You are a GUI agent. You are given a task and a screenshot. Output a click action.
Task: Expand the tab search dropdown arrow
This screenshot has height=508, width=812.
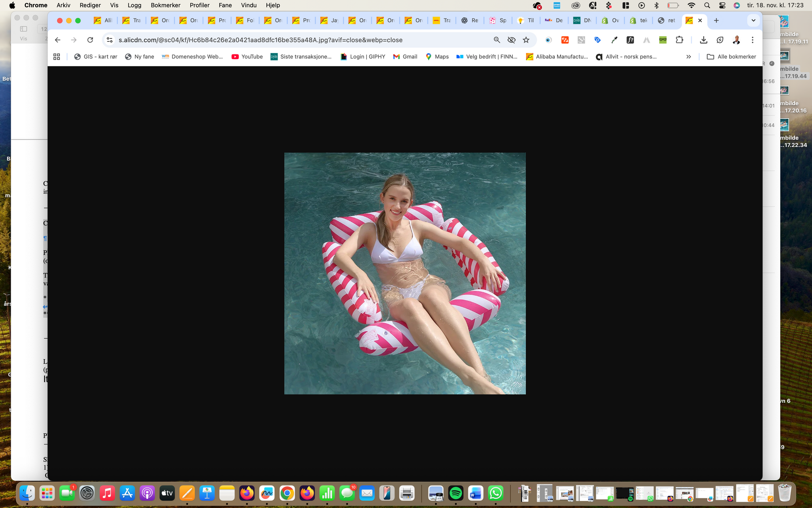tap(753, 21)
